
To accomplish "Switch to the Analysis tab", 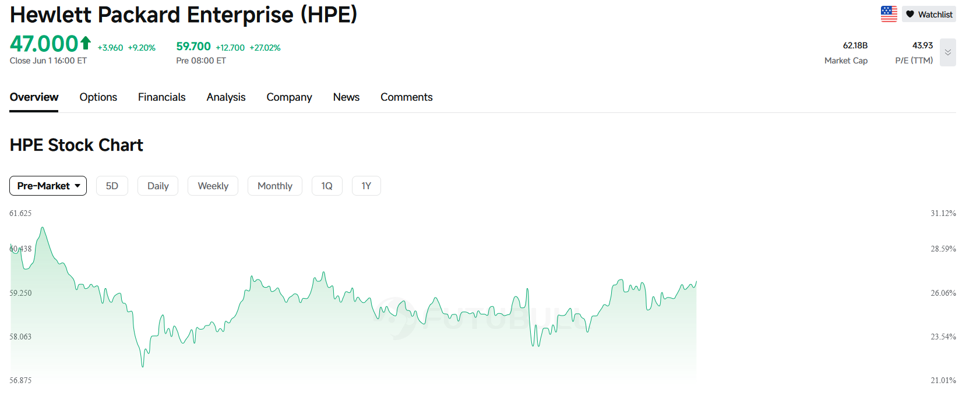I will pyautogui.click(x=226, y=97).
